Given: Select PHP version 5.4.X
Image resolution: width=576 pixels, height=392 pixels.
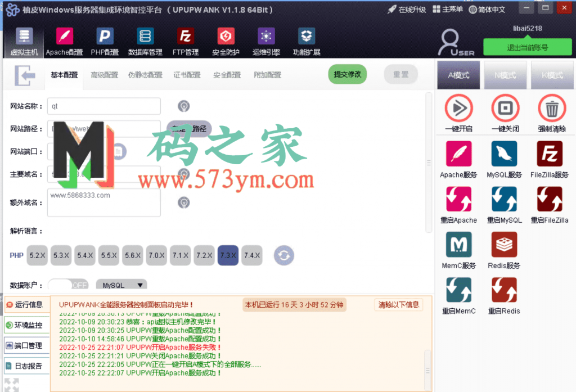Looking at the screenshot, I should pyautogui.click(x=85, y=255).
